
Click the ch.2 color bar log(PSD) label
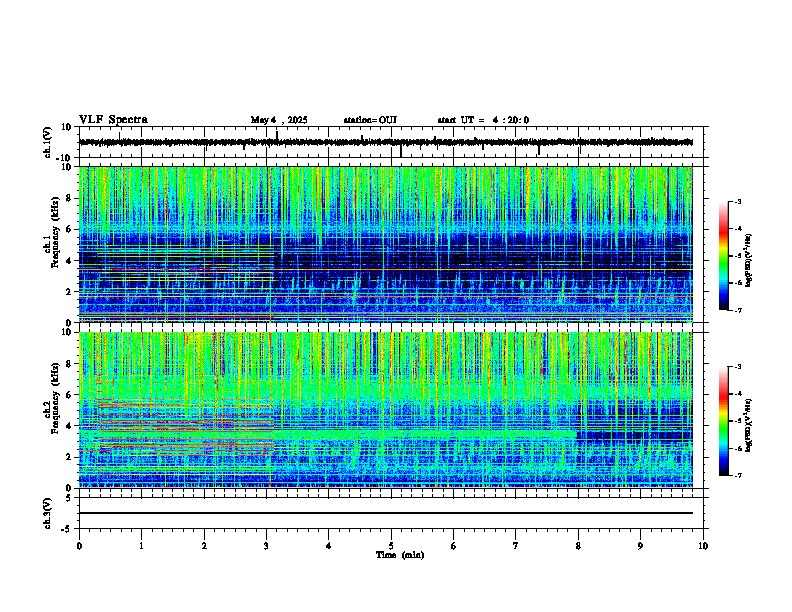tap(748, 425)
